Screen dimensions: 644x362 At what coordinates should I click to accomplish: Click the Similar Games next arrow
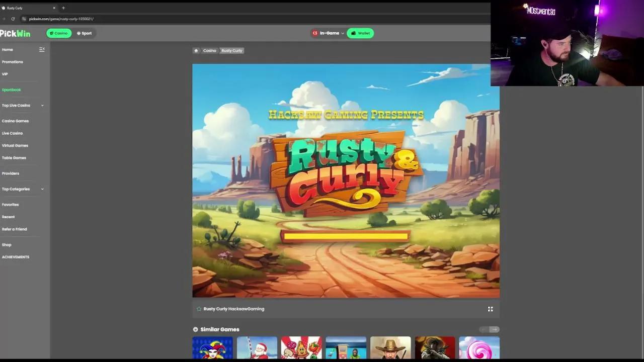click(495, 329)
